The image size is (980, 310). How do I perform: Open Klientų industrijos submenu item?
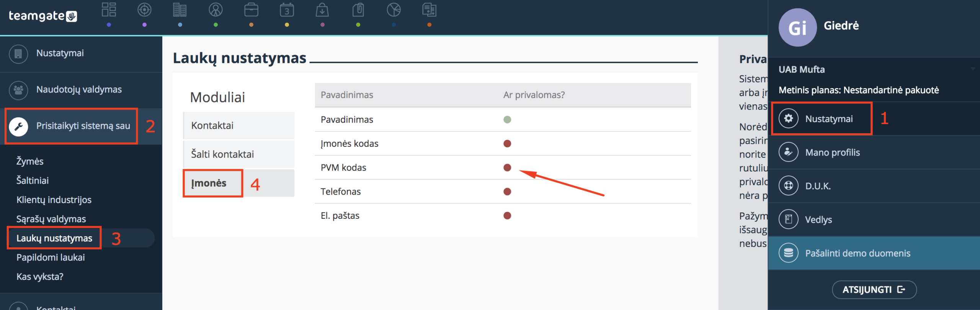[x=54, y=200]
